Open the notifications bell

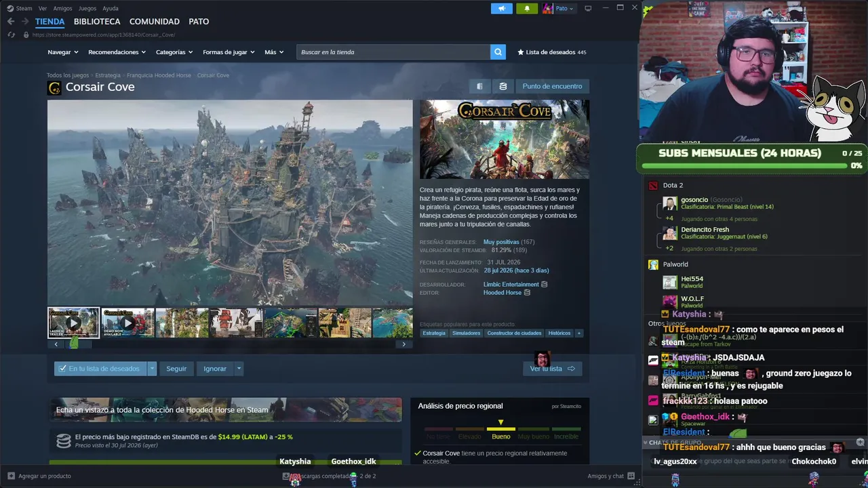click(527, 8)
